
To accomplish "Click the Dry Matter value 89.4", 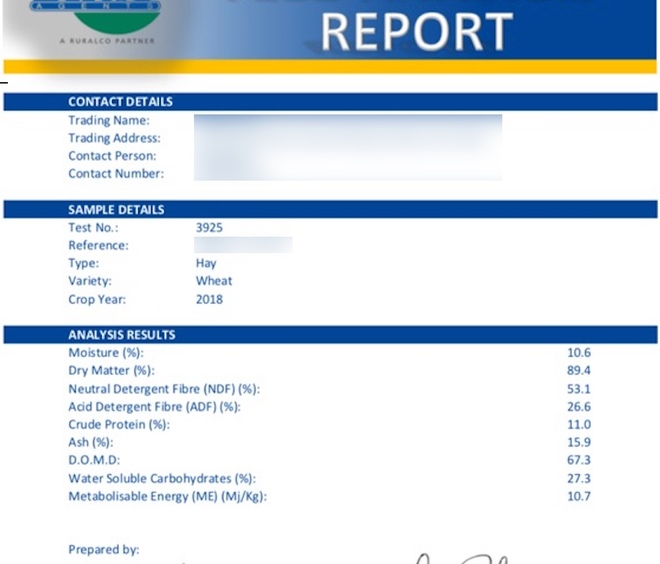I will tap(578, 371).
